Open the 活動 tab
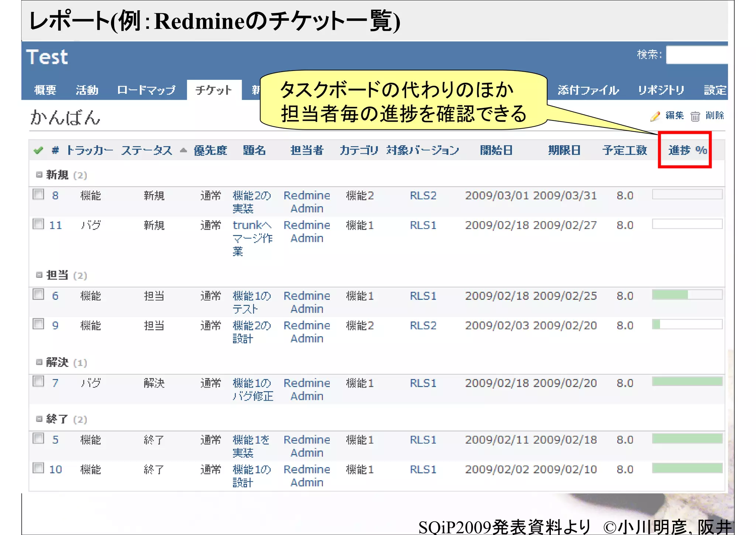 click(x=87, y=90)
